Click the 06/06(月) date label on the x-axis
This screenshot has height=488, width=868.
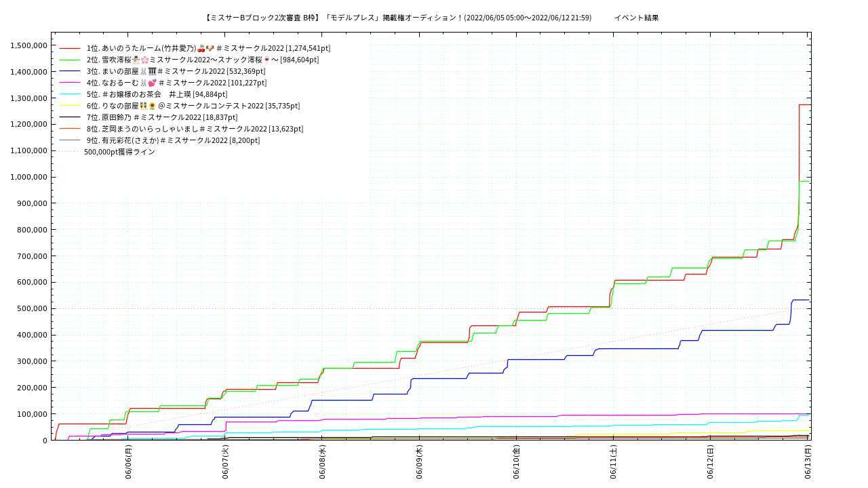click(x=128, y=462)
